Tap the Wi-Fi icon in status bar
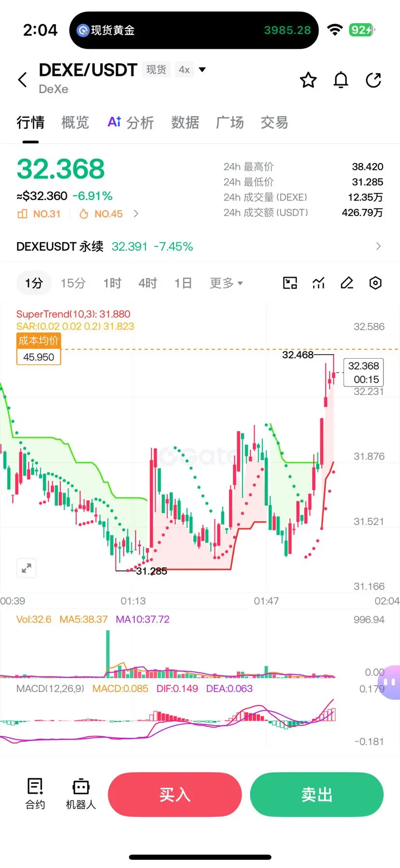The height and width of the screenshot is (868, 400). click(335, 30)
